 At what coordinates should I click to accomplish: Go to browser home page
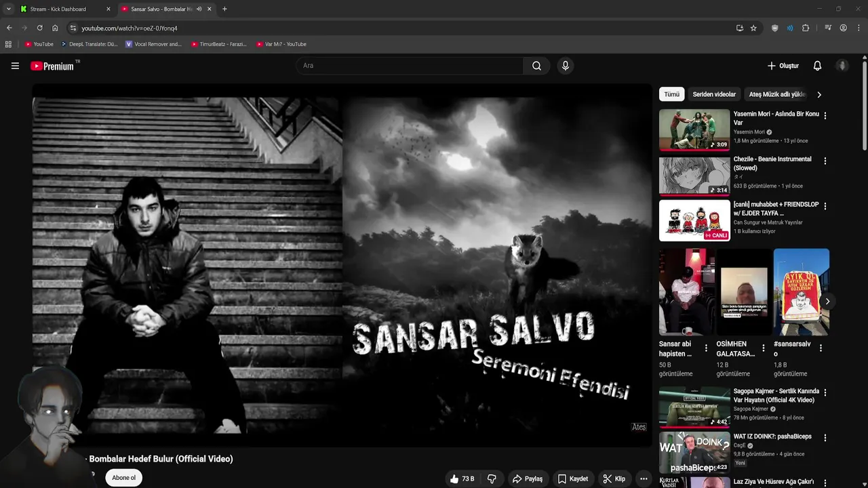[55, 28]
